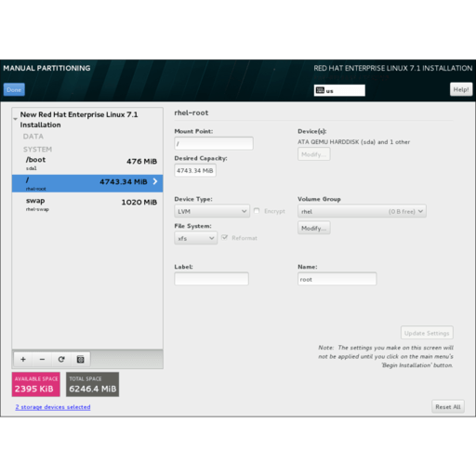The image size is (476, 476).
Task: Remove selected mount point with minus icon
Action: [x=42, y=359]
